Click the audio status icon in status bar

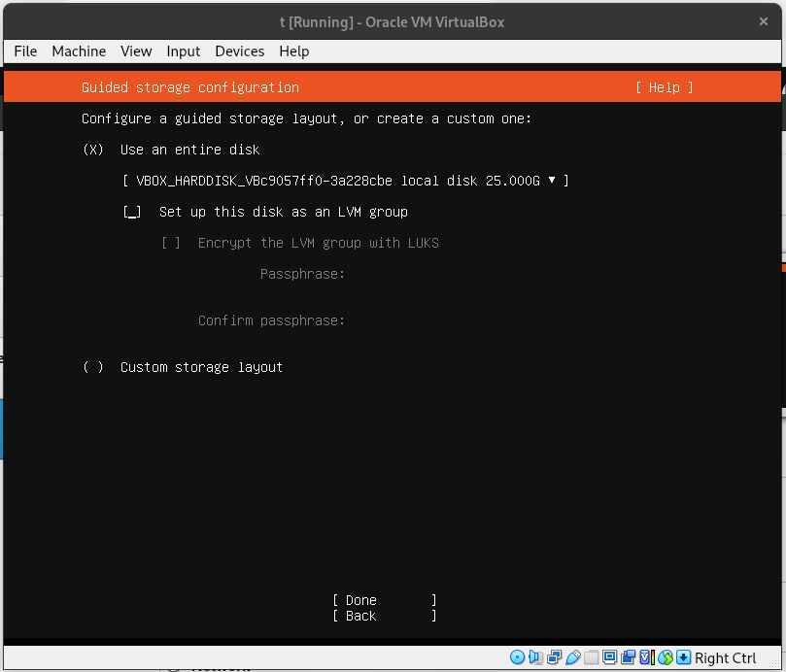pos(535,657)
